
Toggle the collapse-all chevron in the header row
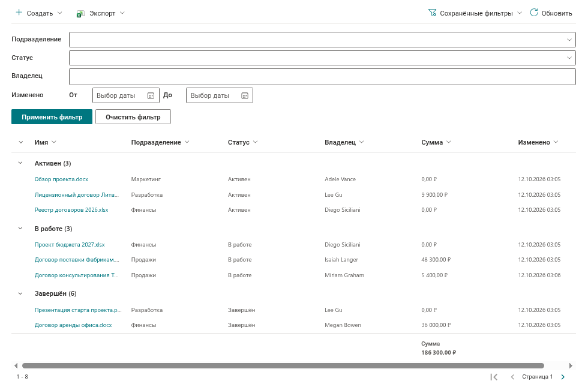(20, 142)
